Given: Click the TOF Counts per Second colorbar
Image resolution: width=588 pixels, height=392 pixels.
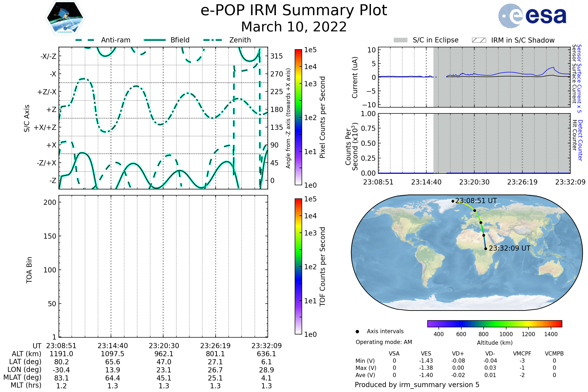Looking at the screenshot, I should (x=298, y=266).
